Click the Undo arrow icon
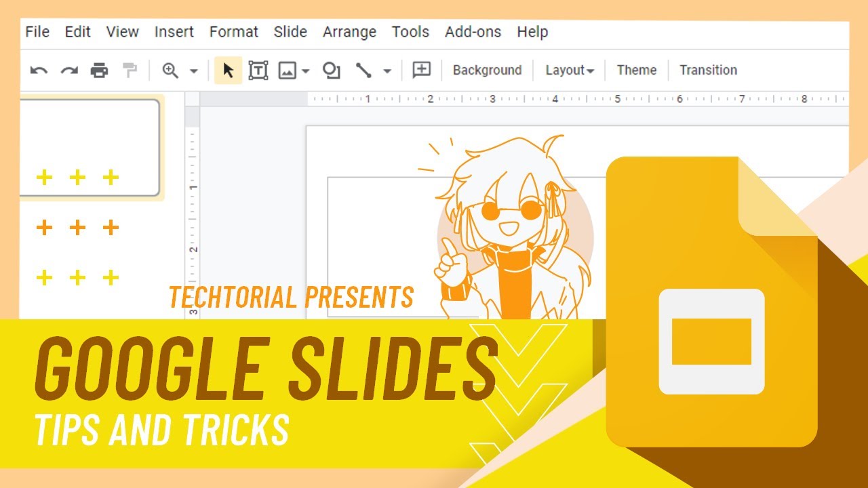This screenshot has height=488, width=868. click(x=39, y=70)
